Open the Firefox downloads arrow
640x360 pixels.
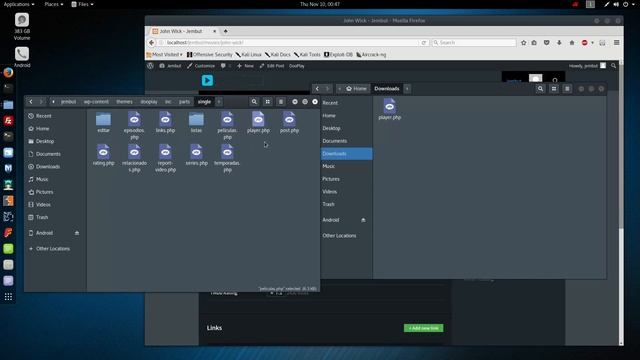click(x=559, y=42)
